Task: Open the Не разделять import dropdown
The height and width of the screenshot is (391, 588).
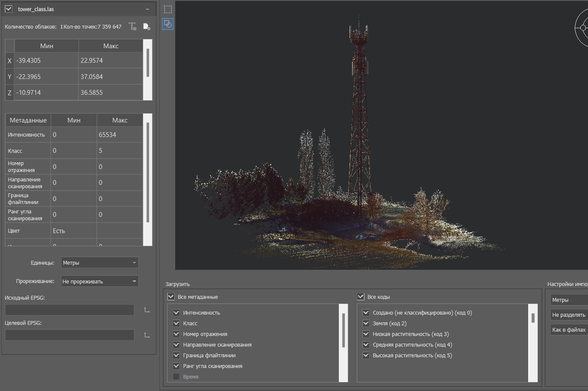Action: pos(569,315)
